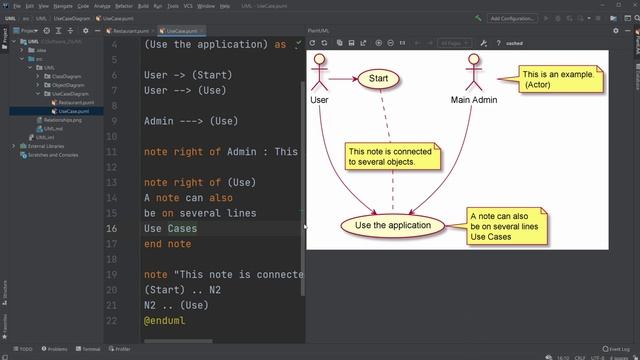Screen dimensions: 640x360
Task: Open the Navigate menu
Action: (x=63, y=6)
